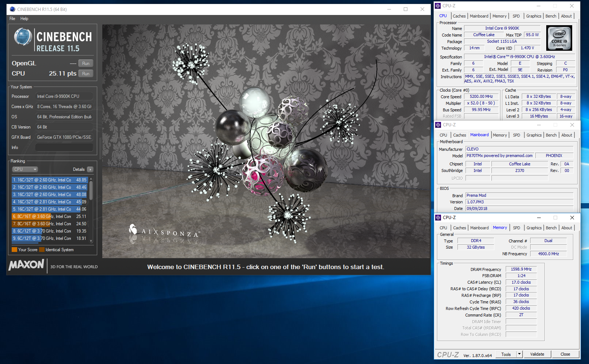Click the brown Identical System legend swatch

tap(42, 250)
